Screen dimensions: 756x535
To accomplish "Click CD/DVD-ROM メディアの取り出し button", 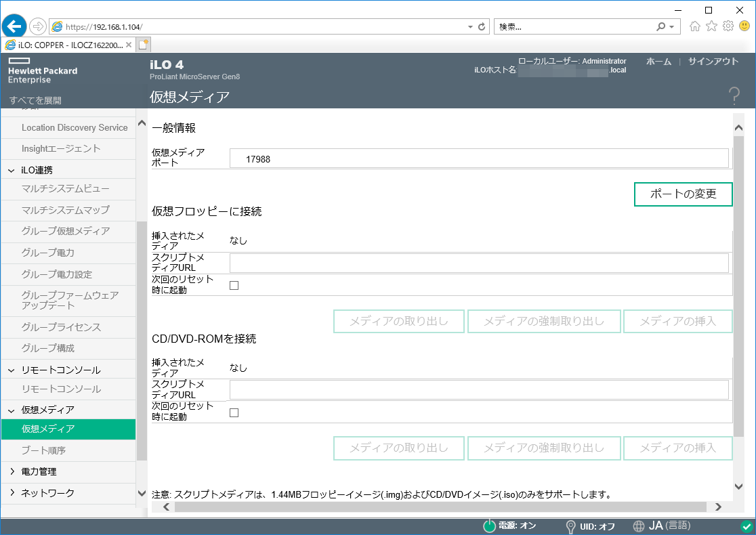I will pos(399,448).
